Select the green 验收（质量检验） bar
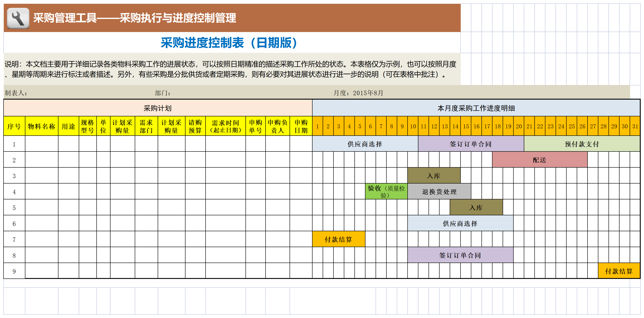 386,191
